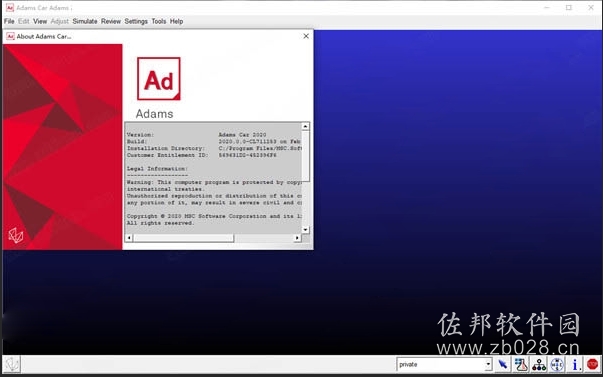Click the Version line in About text
Viewport: 603px width, 377px height.
(x=196, y=135)
